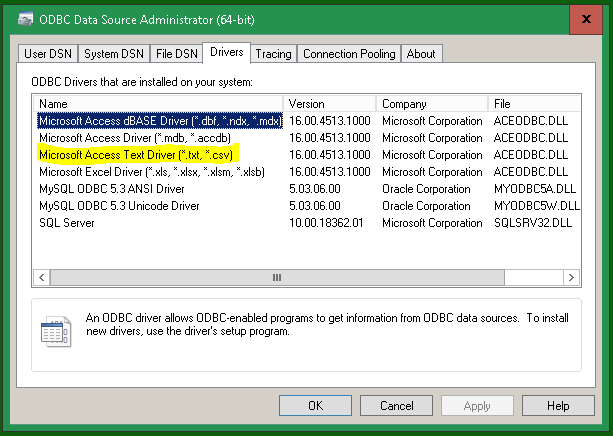Click the Company column header
This screenshot has height=436, width=613.
(432, 104)
